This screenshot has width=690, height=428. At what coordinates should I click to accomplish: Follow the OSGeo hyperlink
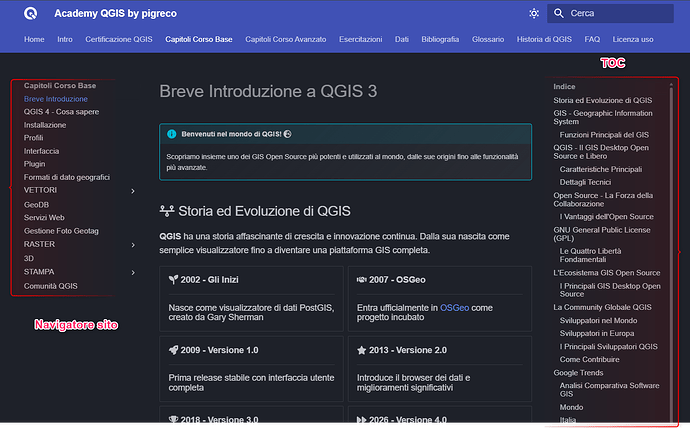(455, 308)
